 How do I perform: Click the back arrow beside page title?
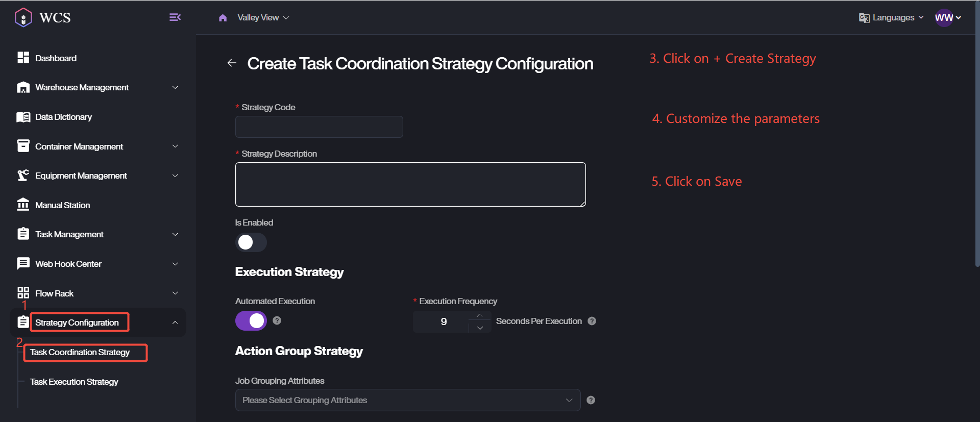232,63
